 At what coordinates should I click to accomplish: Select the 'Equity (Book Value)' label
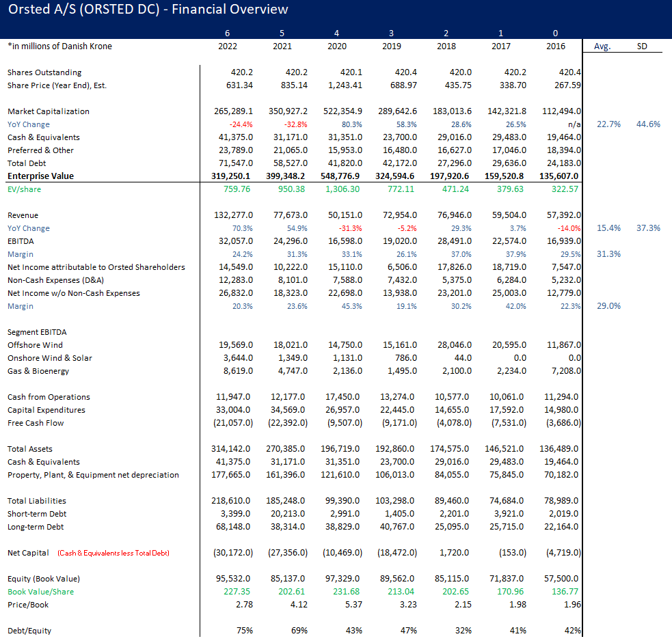44,579
